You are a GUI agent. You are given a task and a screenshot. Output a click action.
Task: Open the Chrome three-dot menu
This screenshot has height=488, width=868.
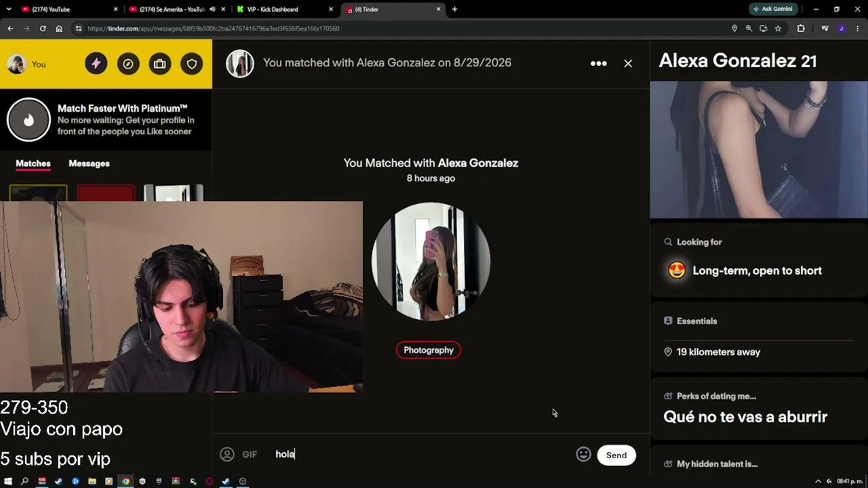click(858, 28)
